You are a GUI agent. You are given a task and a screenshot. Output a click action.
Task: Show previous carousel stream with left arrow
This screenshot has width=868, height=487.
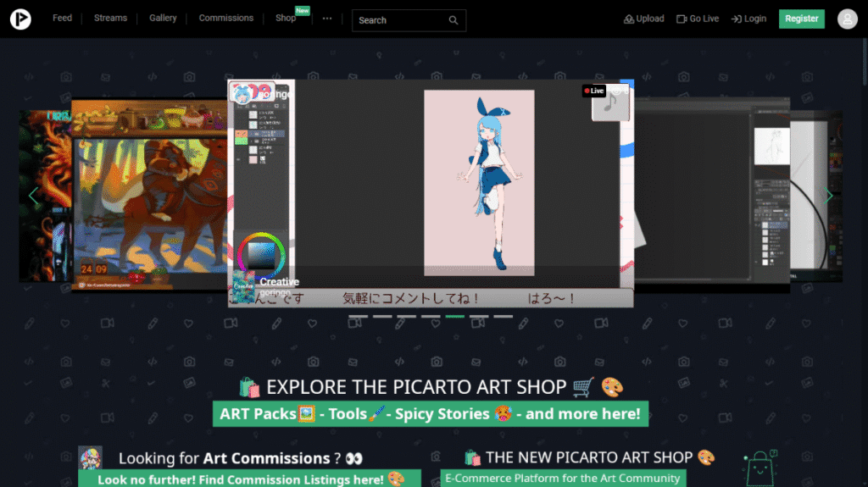click(33, 196)
